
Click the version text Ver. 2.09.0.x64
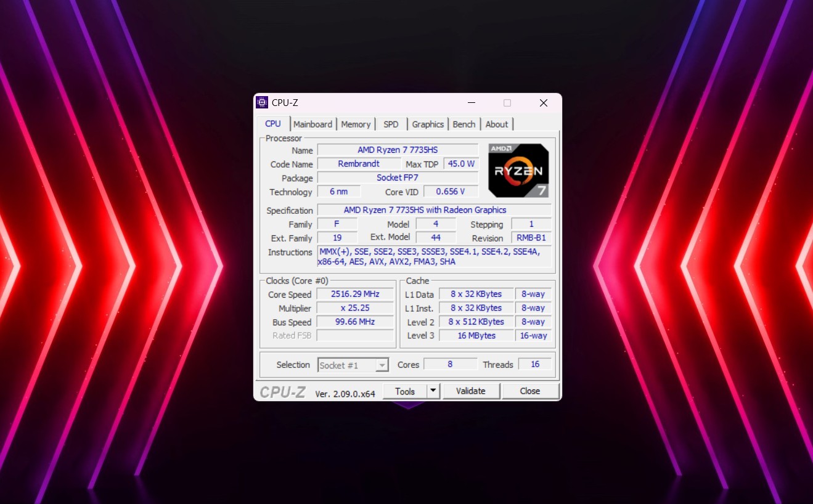click(345, 394)
